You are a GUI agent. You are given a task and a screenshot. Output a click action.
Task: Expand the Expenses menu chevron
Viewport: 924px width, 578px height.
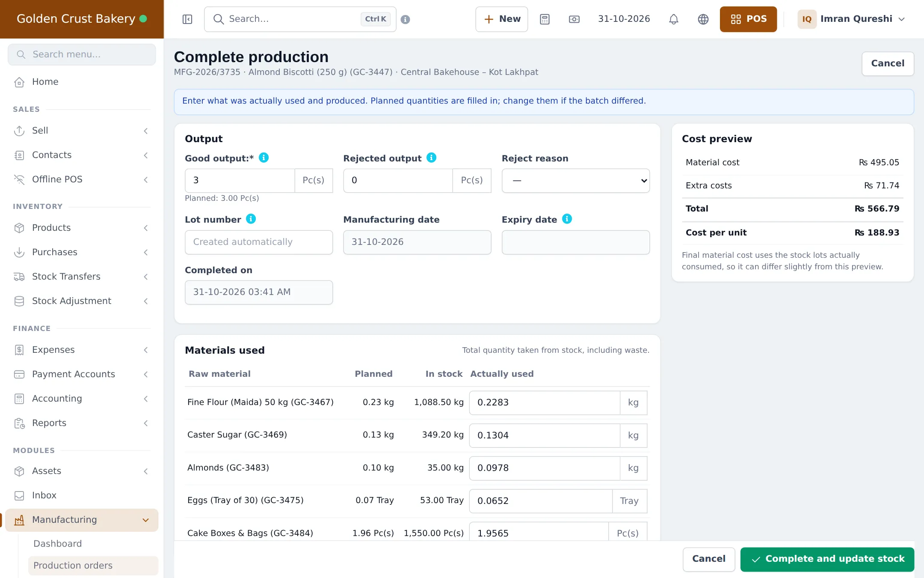[146, 350]
